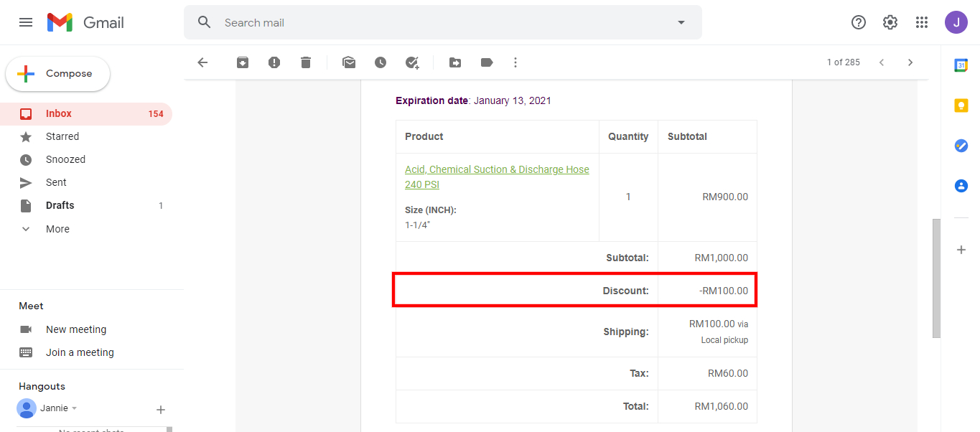Open the More three-dot menu
Viewport: 980px width, 432px height.
[515, 62]
